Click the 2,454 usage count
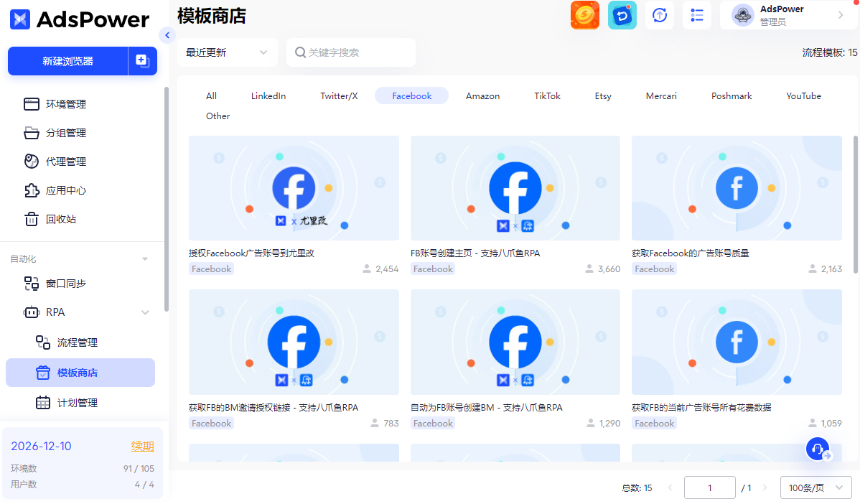This screenshot has width=860, height=504. [387, 269]
